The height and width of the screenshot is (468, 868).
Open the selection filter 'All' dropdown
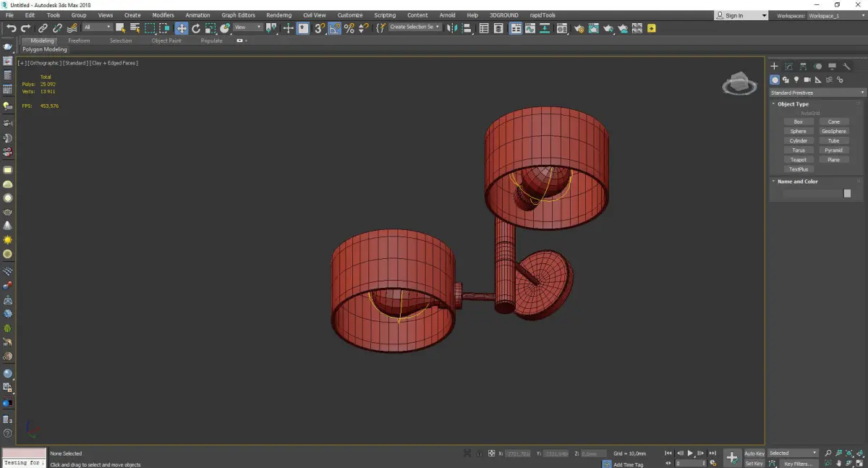97,27
